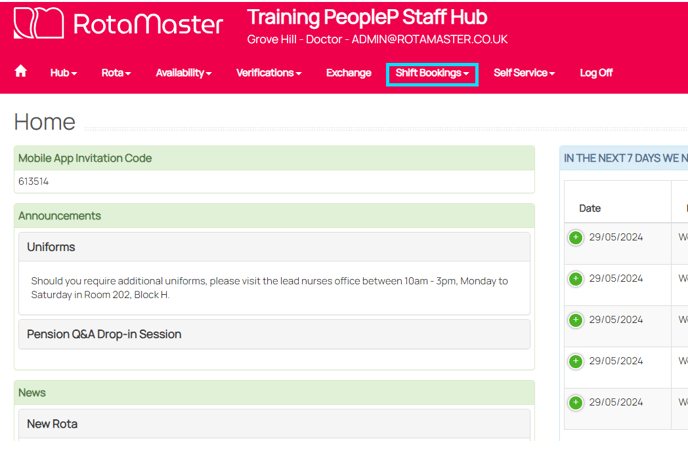Select Log Off in the navigation bar
The width and height of the screenshot is (688, 456).
point(596,73)
